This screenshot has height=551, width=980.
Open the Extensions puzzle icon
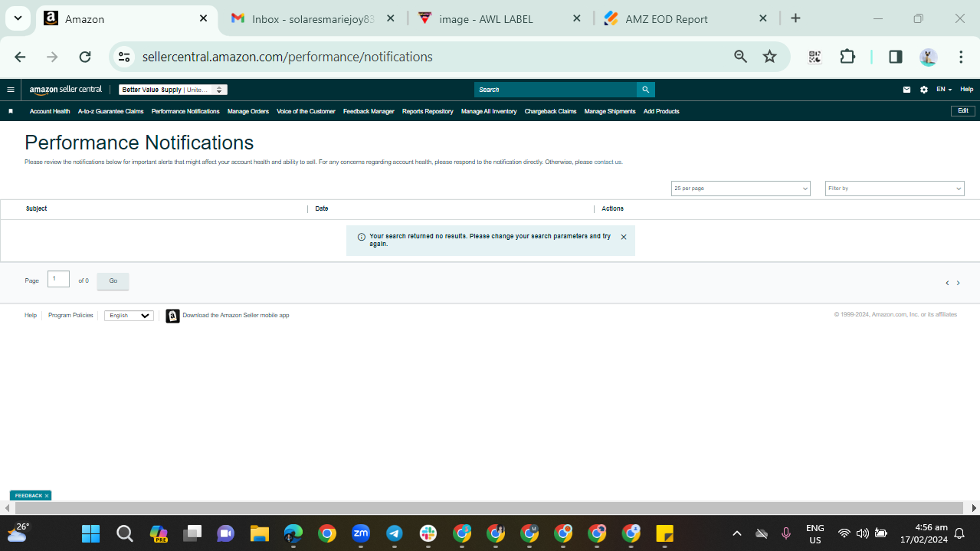tap(847, 57)
